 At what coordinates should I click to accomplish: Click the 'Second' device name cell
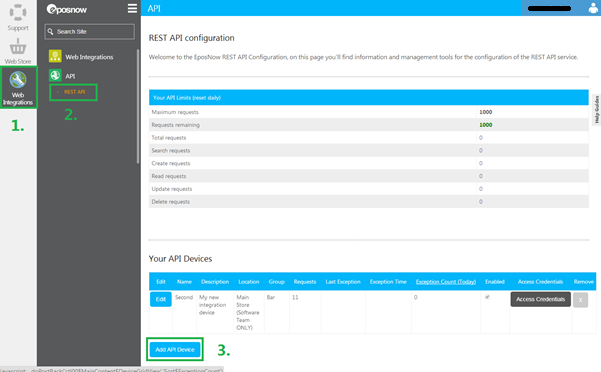pos(184,297)
